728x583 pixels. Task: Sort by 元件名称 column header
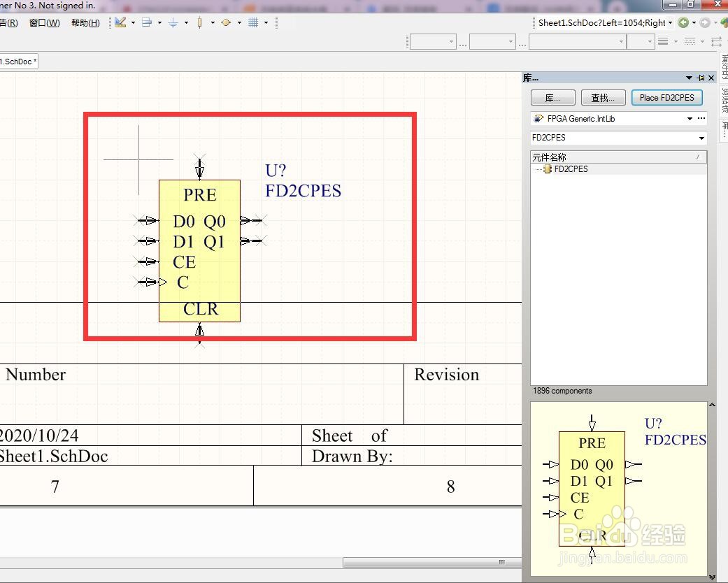[618, 157]
